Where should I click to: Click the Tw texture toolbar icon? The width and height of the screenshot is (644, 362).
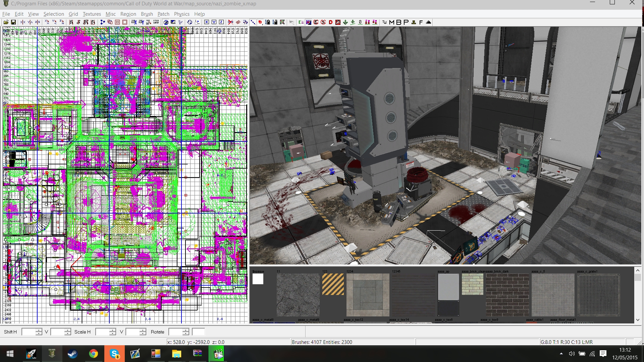tap(384, 22)
